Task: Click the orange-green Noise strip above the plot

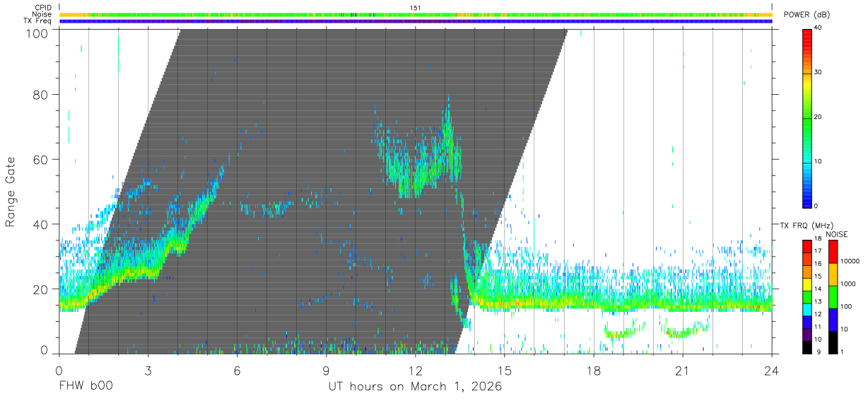Action: 416,14
